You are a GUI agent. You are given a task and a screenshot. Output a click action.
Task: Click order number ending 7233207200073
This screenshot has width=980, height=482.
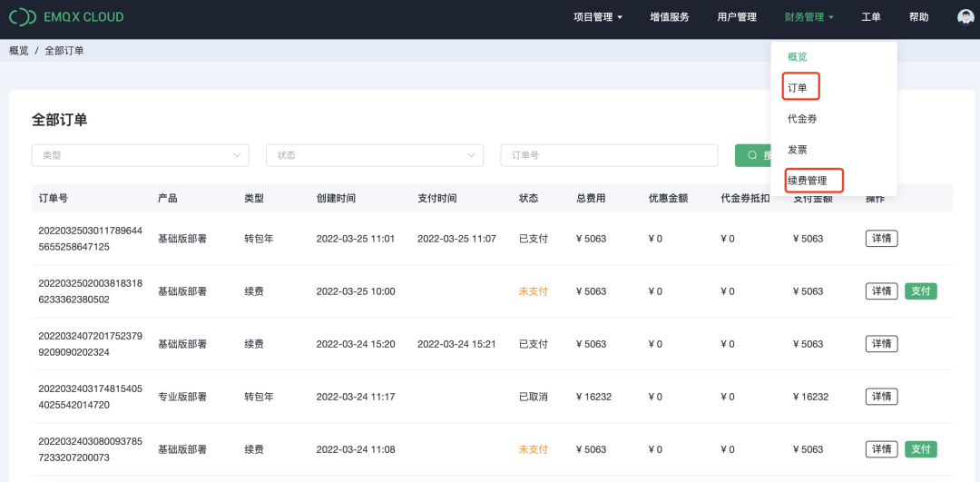[x=91, y=448]
